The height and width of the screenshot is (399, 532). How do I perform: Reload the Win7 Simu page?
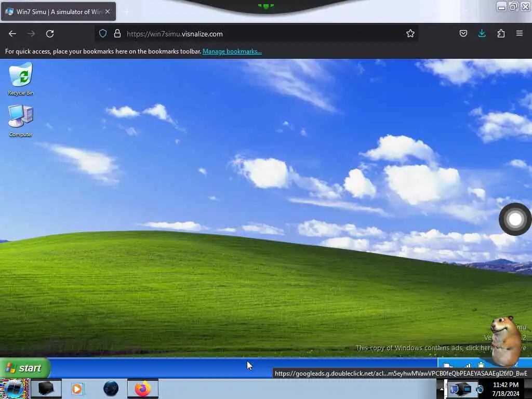pos(50,34)
